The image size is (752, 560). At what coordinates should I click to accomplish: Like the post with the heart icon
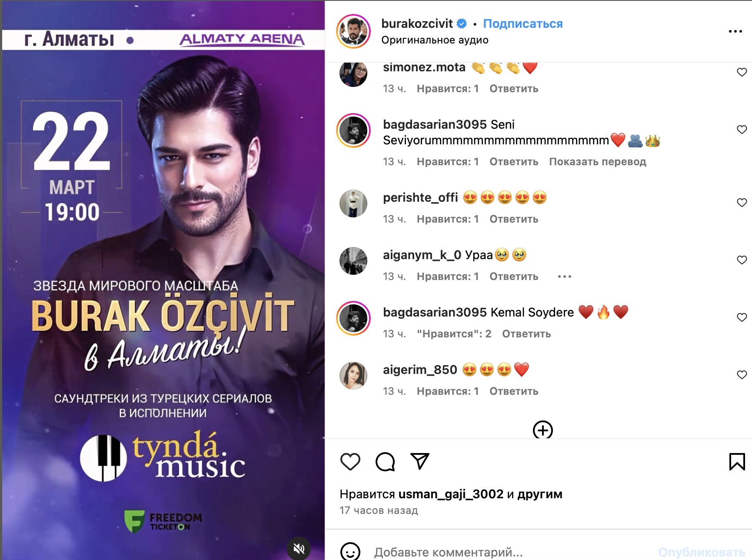[350, 462]
